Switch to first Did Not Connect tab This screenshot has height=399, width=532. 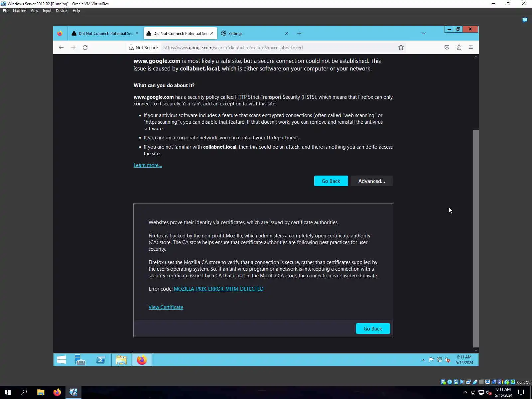(105, 33)
